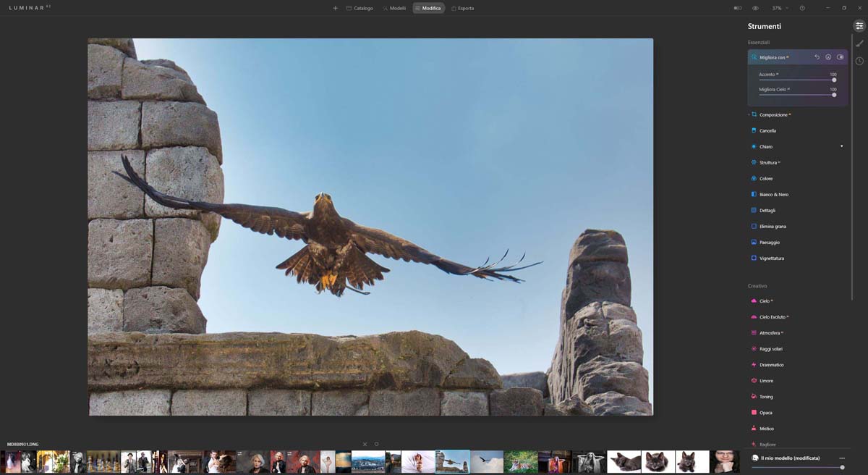Select the Bianco & Nero tool

pos(773,195)
